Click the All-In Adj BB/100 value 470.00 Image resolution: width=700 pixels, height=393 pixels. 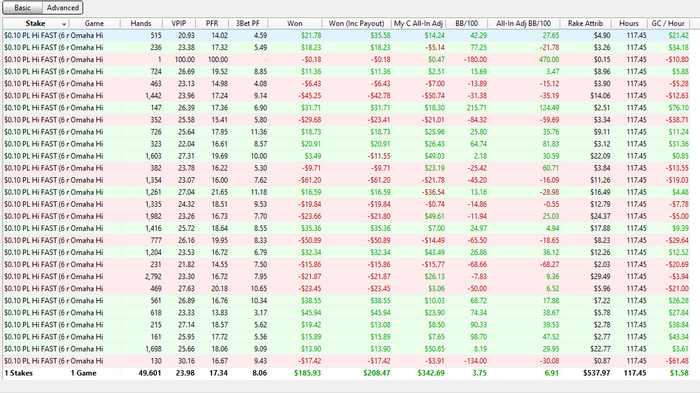(x=549, y=59)
